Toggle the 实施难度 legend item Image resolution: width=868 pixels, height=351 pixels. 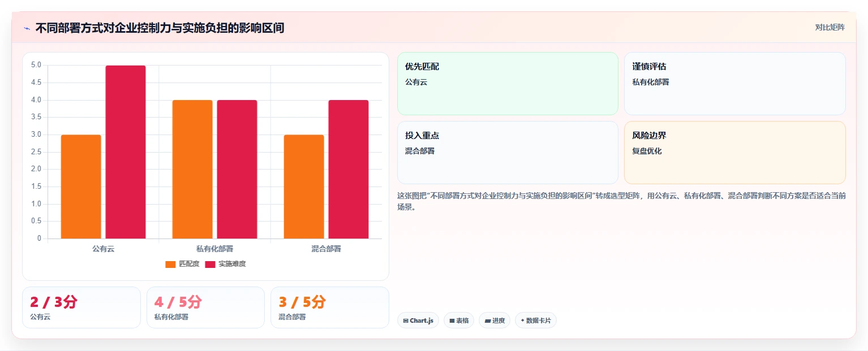pos(225,264)
